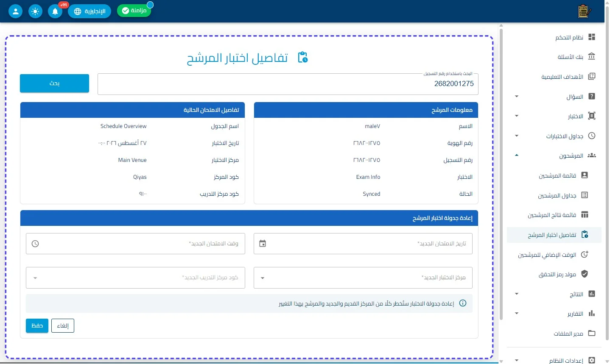Click the إلغاء cancel button

[x=63, y=326]
